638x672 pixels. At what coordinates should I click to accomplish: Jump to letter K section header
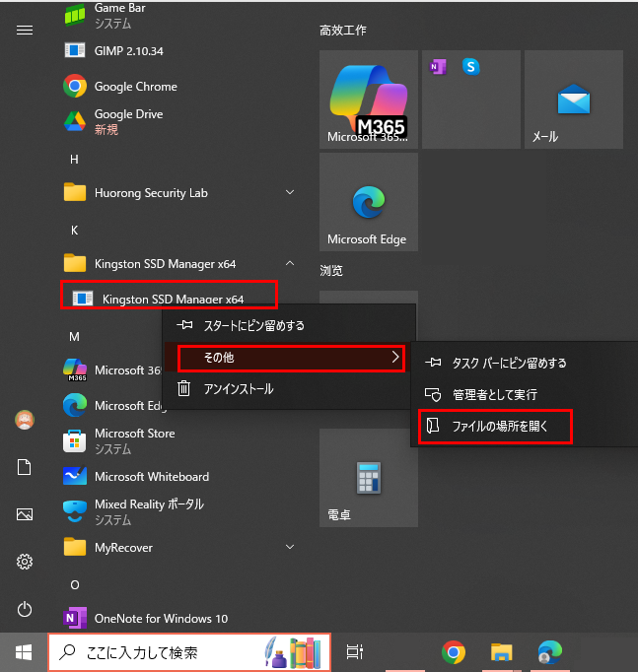click(74, 231)
